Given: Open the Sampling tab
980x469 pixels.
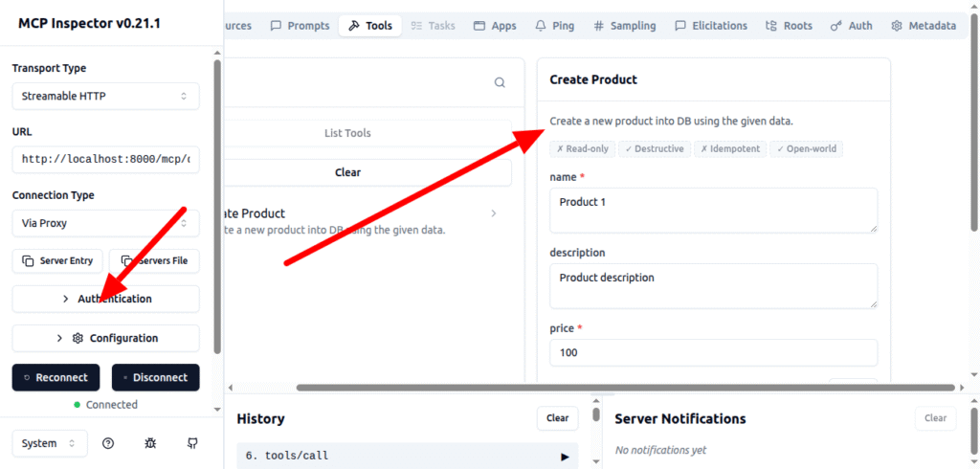Looking at the screenshot, I should [625, 26].
